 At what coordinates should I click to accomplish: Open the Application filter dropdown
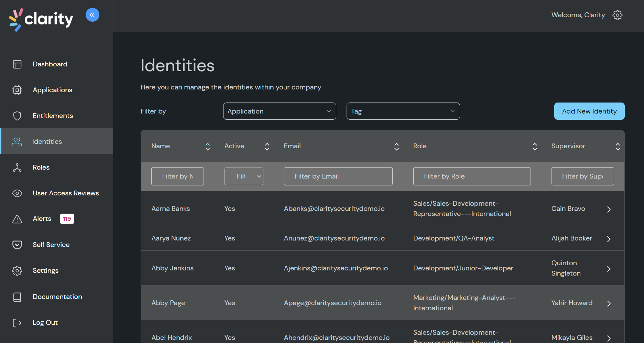click(x=279, y=111)
